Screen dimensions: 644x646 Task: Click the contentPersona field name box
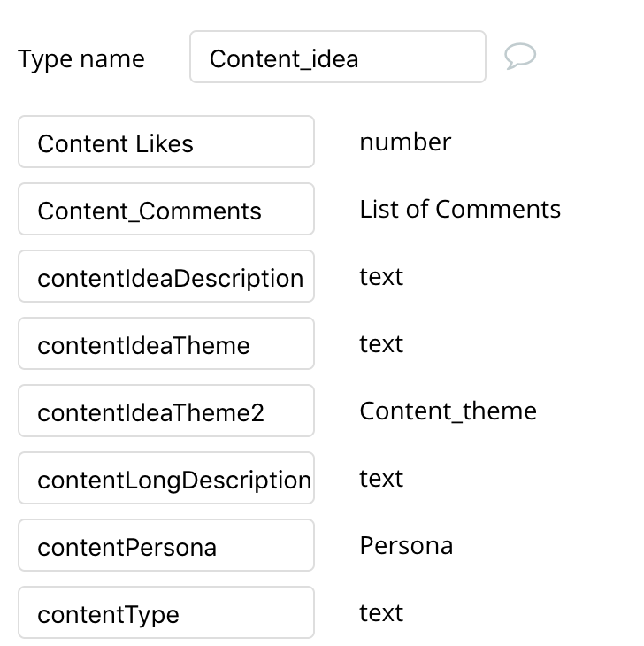166,546
